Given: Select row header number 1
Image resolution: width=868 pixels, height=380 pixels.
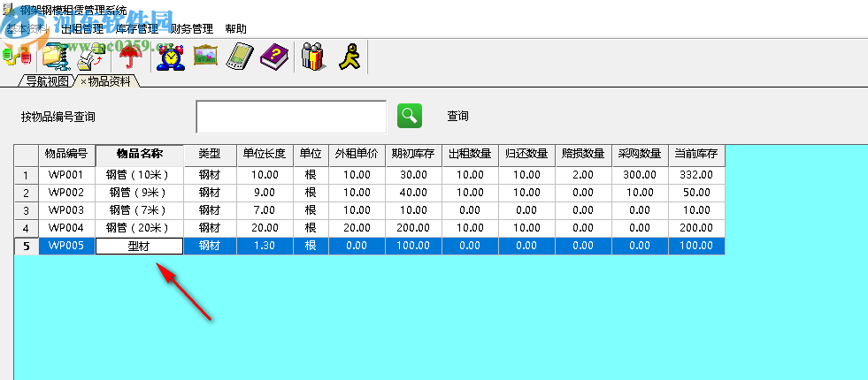Looking at the screenshot, I should (x=26, y=175).
